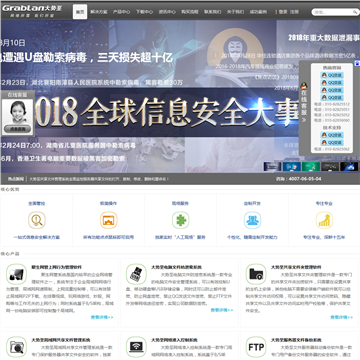This screenshot has width=360, height=360.
Task: Click the 2018全球信息安全大事 banner image
Action: point(167,113)
